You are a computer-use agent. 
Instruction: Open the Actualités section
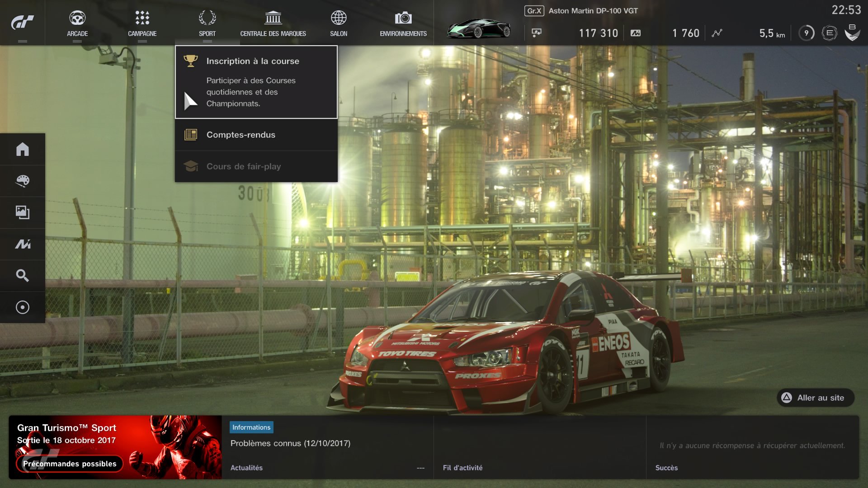click(x=246, y=468)
